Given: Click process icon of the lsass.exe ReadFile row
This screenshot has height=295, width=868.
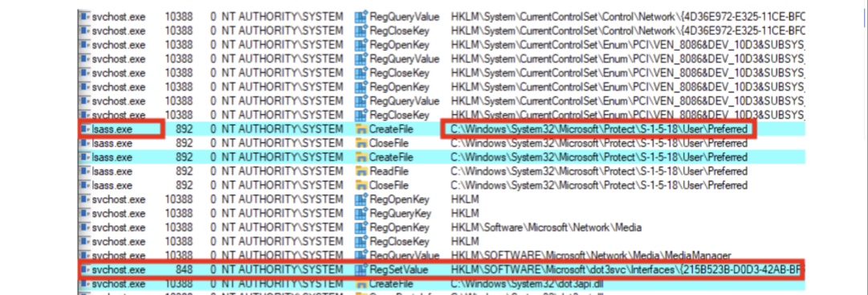Looking at the screenshot, I should 84,171.
